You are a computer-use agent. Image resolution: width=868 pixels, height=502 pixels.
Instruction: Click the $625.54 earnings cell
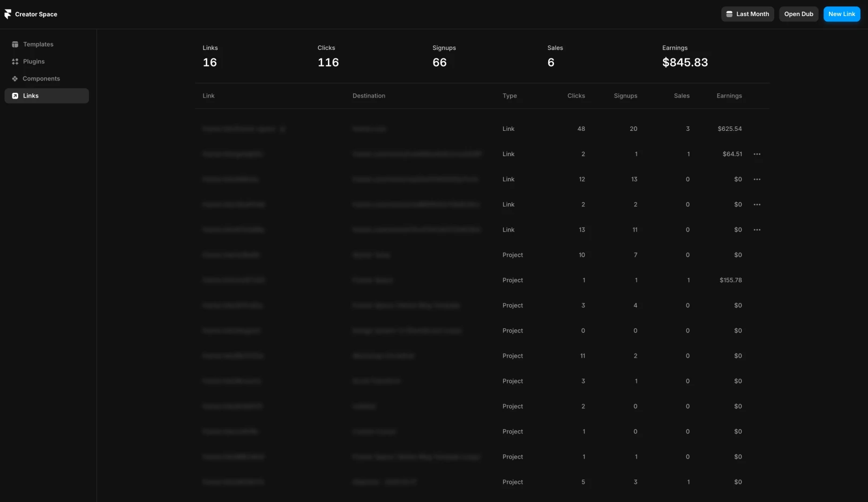[730, 129]
